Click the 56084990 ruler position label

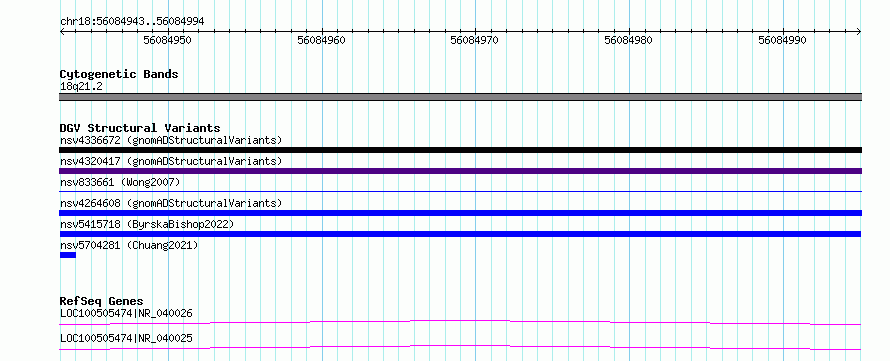782,40
